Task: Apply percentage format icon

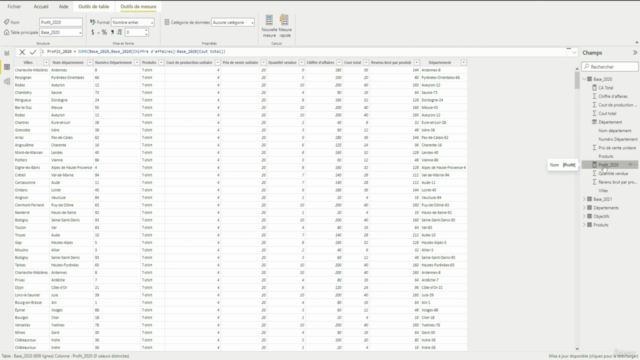Action: point(104,32)
